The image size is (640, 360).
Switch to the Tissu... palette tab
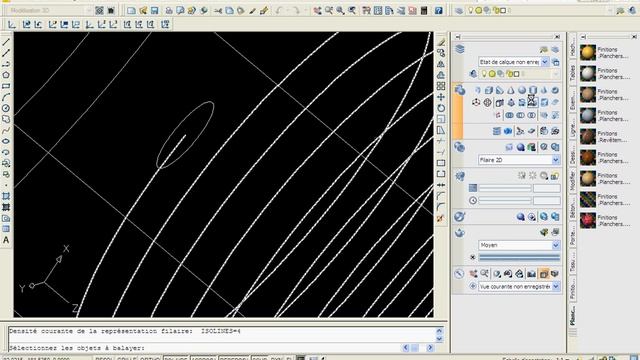click(572, 262)
